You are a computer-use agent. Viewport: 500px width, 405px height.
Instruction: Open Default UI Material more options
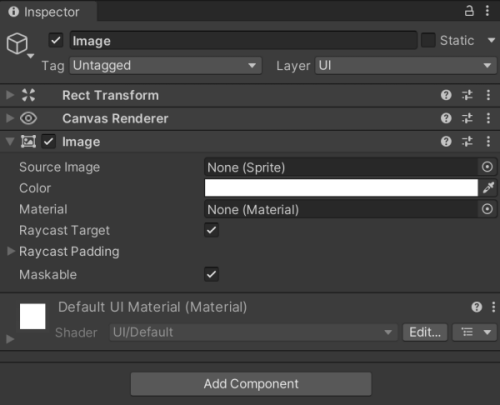[494, 307]
